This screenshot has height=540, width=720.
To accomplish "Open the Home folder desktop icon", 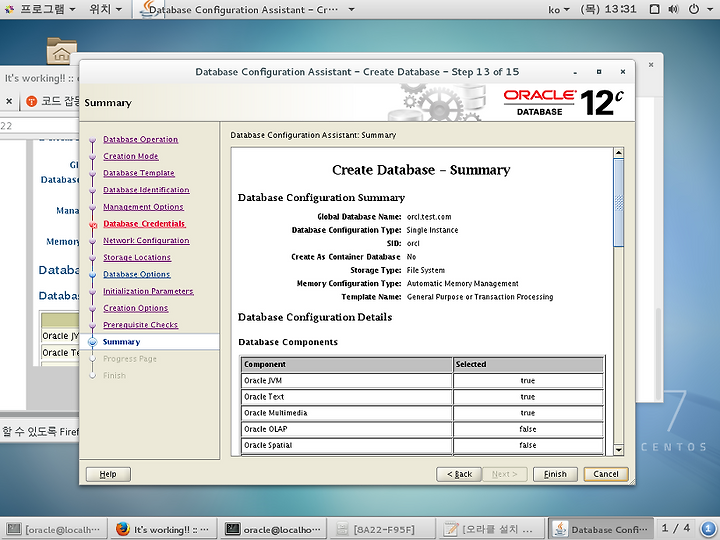I will 62,51.
